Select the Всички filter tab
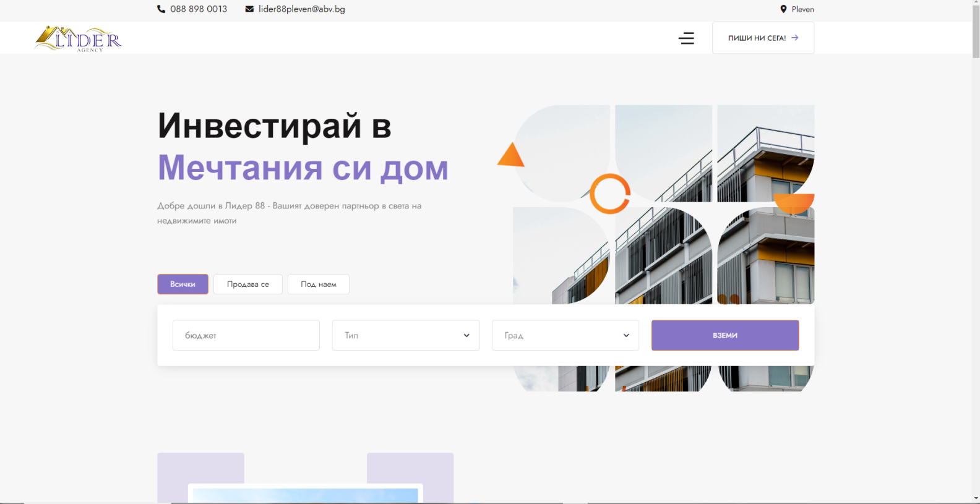This screenshot has height=504, width=980. coord(183,284)
